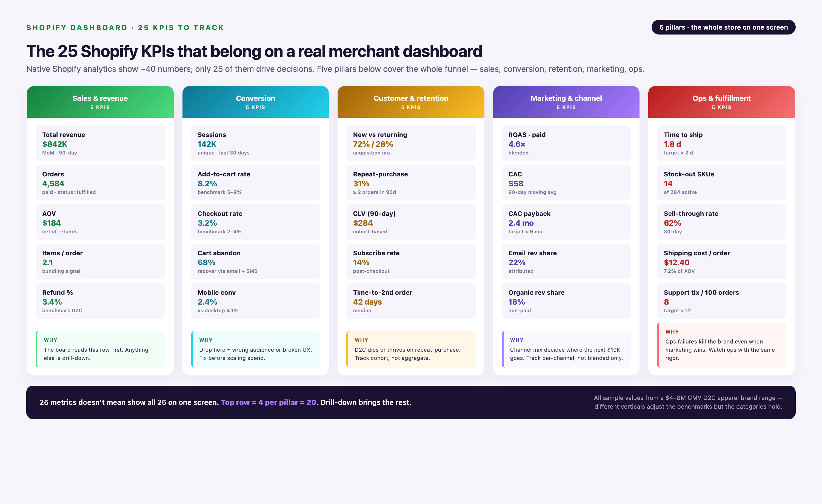Click the Time-to-2nd order 42 days card

(x=411, y=301)
